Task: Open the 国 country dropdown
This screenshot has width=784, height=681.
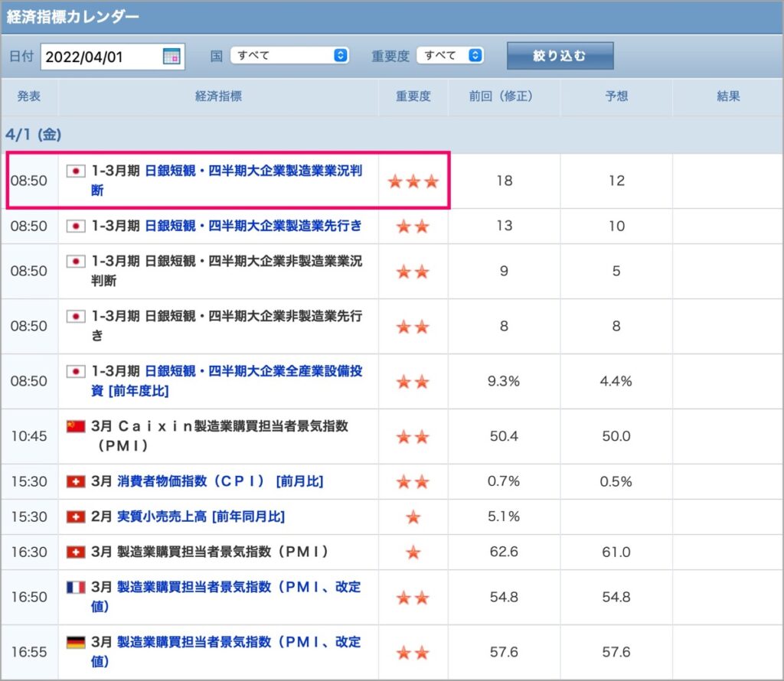Action: pos(289,55)
